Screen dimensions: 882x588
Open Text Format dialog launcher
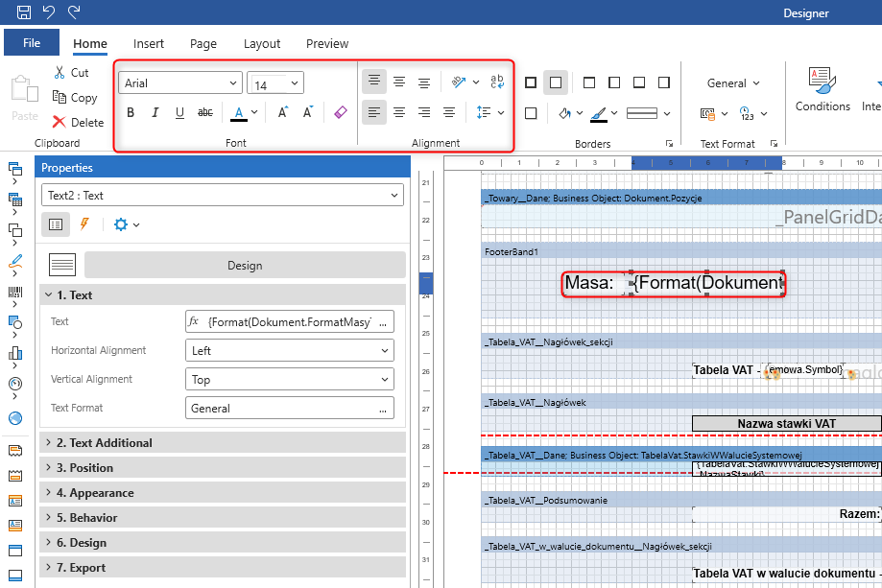(774, 143)
